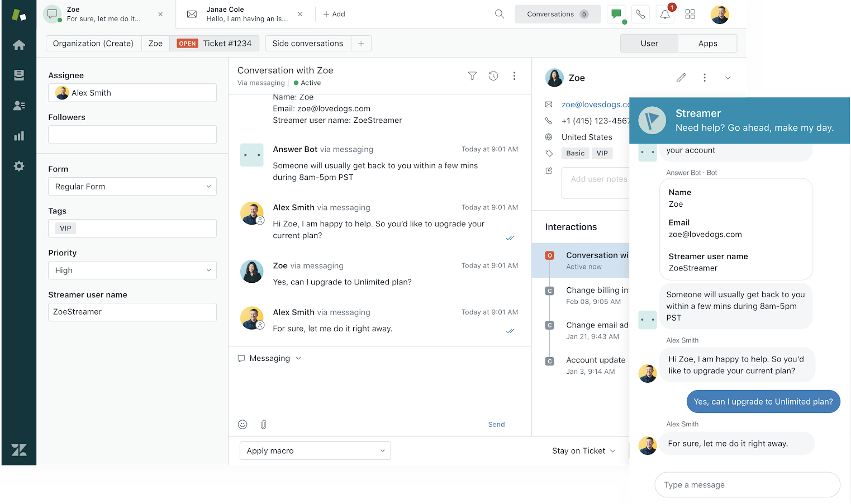Click the support app logo at the top left
The image size is (851, 504).
pos(19,15)
